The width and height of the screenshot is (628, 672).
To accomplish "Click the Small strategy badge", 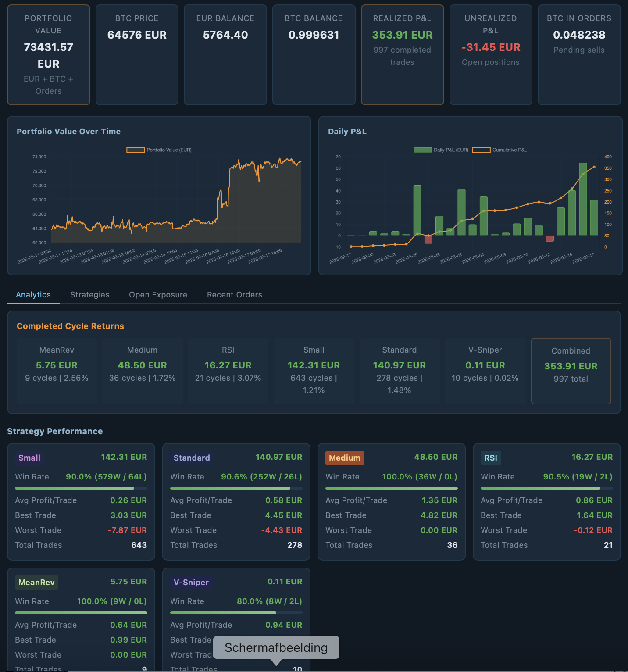I will pos(29,458).
